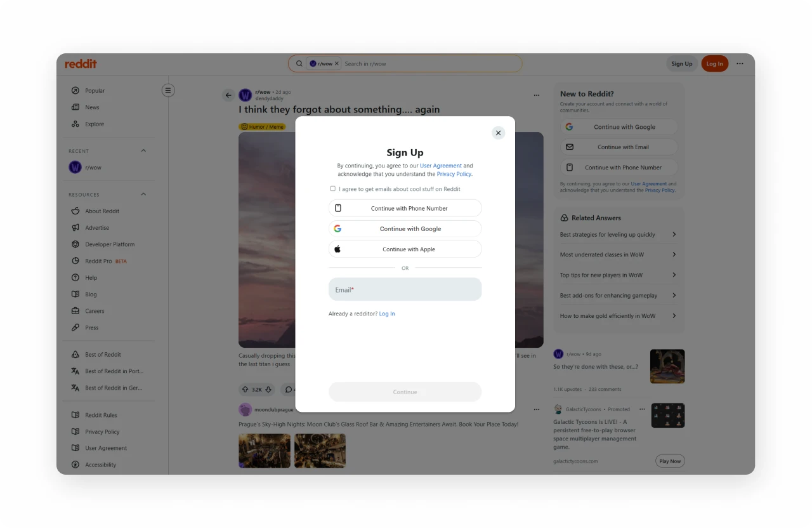Open the header more options menu
Screen dimensions: 812x528
pos(740,63)
